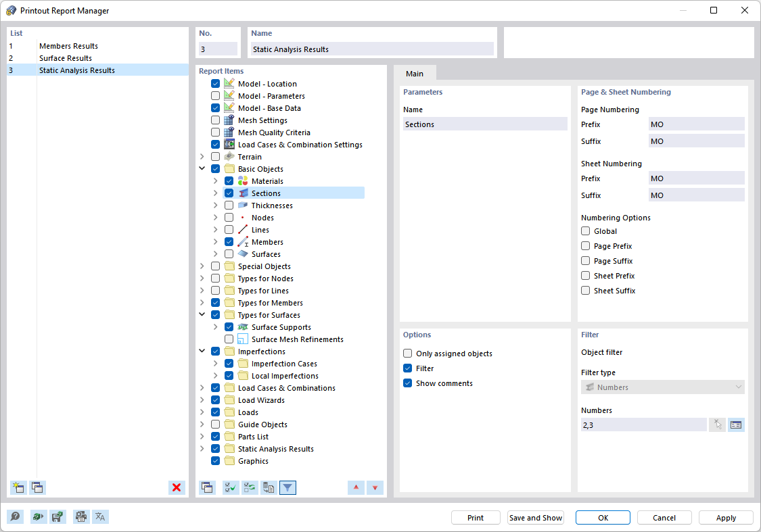Open the printer settings icon
The height and width of the screenshot is (532, 761).
pyautogui.click(x=81, y=516)
